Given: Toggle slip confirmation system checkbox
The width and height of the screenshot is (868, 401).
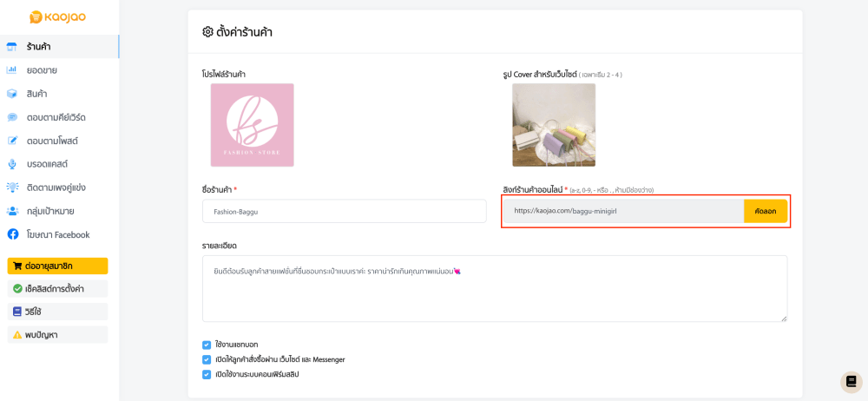Looking at the screenshot, I should tap(207, 374).
